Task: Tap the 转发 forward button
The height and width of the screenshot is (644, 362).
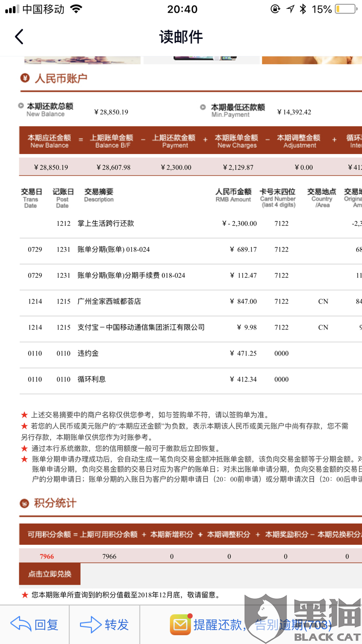Action: click(x=104, y=624)
